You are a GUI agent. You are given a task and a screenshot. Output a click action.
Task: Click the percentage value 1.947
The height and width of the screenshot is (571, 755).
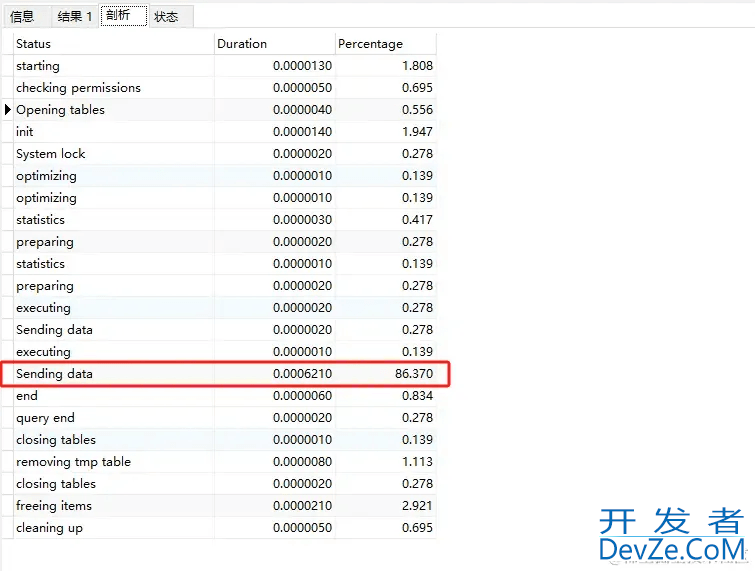[x=417, y=131]
